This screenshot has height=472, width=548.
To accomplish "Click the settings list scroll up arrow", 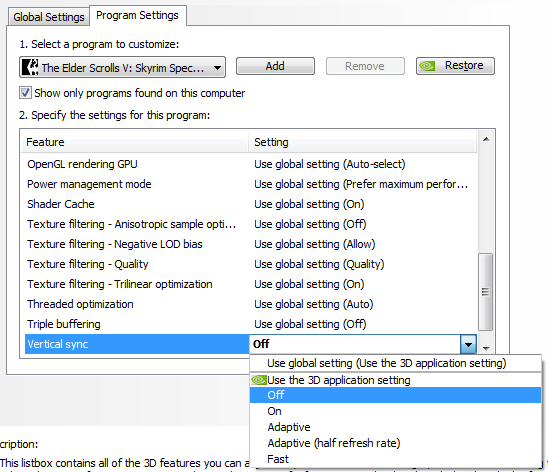I will click(486, 139).
